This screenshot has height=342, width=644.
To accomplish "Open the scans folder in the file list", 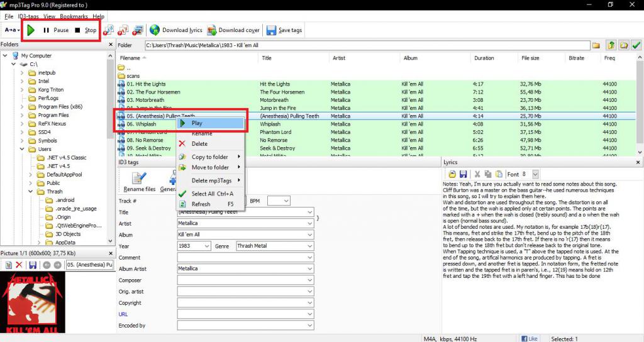I will click(x=133, y=76).
